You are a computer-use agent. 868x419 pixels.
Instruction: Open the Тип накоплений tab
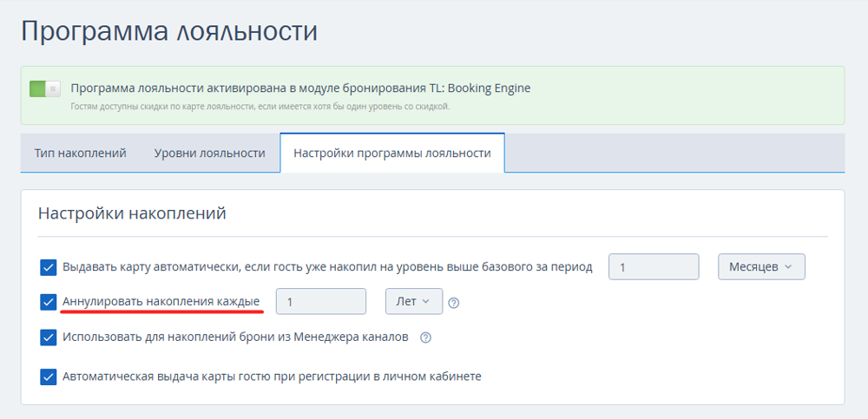tap(80, 154)
